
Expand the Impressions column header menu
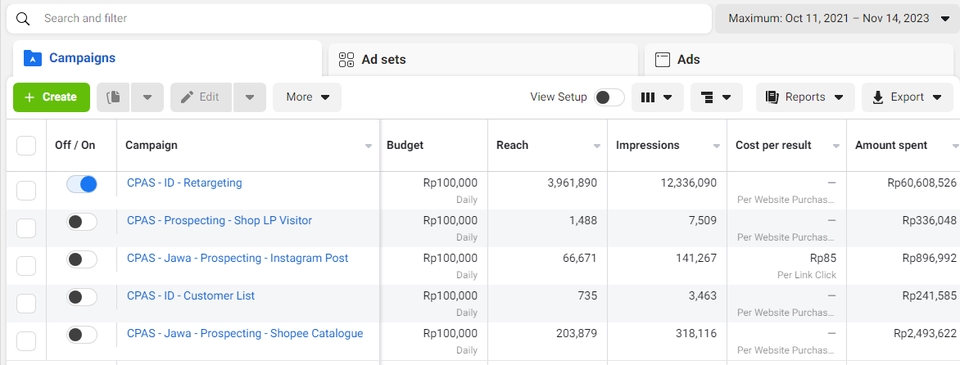tap(716, 146)
